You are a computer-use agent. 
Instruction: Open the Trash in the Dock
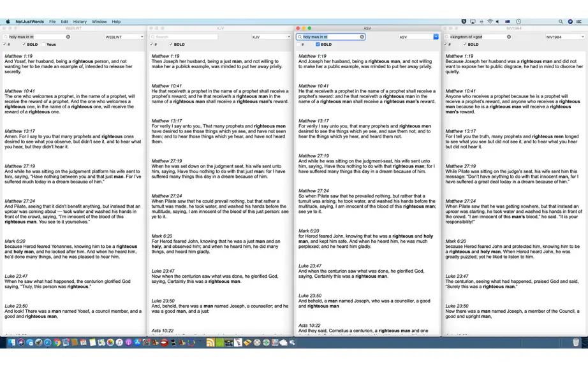click(x=576, y=342)
